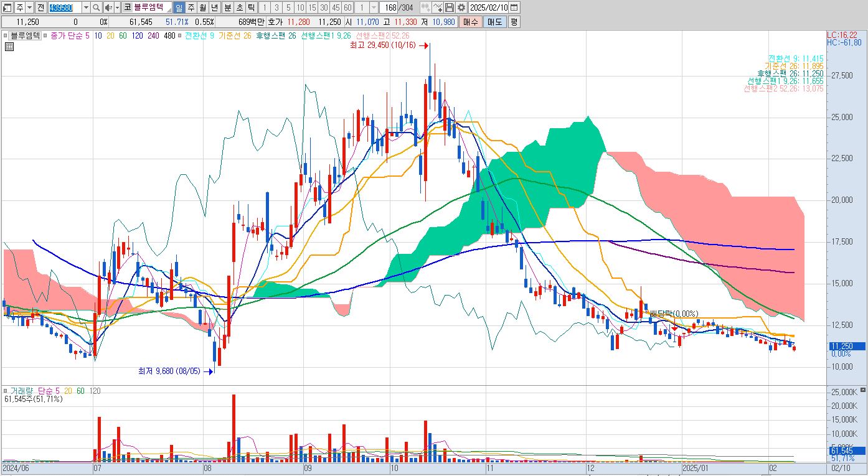Expand the dropdown arrow next to speaker icon
The width and height of the screenshot is (868, 476).
[117, 7]
